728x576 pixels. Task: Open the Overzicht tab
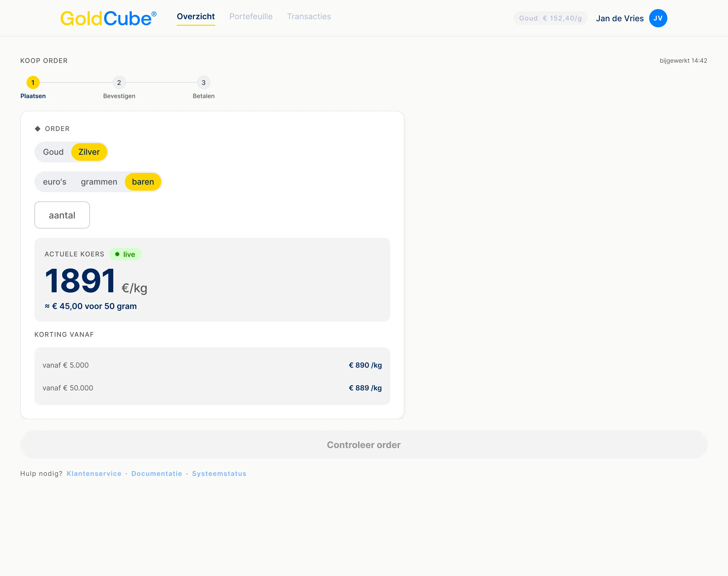tap(196, 16)
